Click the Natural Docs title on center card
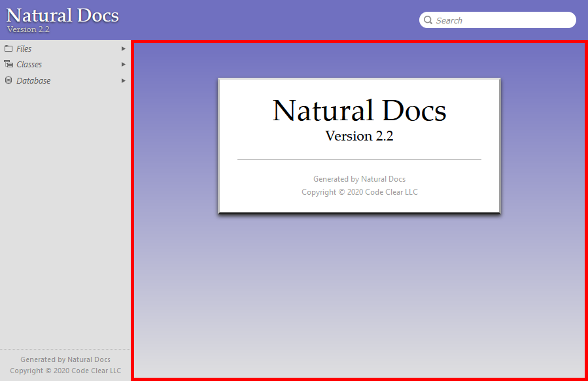This screenshot has height=381, width=588. tap(359, 111)
